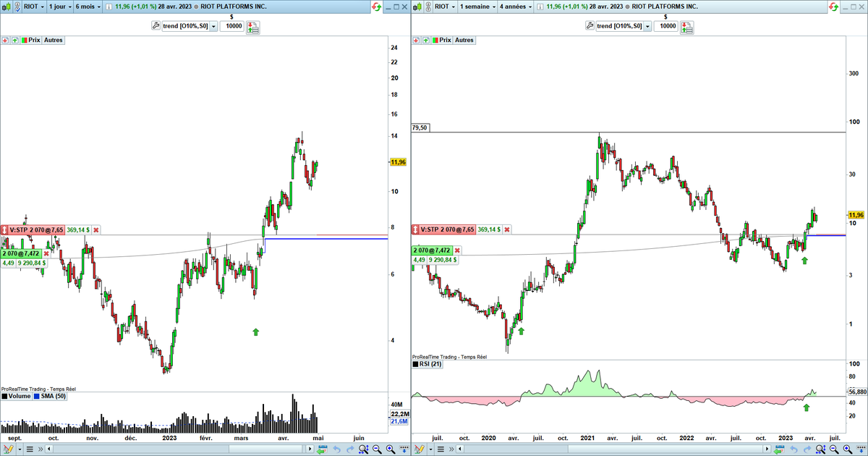Expand double-chevron in left chart bottom bar
Viewport: 868px width, 456px height.
pyautogui.click(x=41, y=449)
